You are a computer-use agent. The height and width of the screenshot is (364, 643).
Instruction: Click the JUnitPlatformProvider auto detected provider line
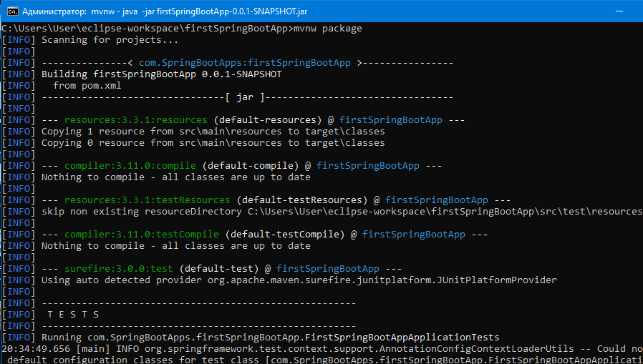click(299, 281)
